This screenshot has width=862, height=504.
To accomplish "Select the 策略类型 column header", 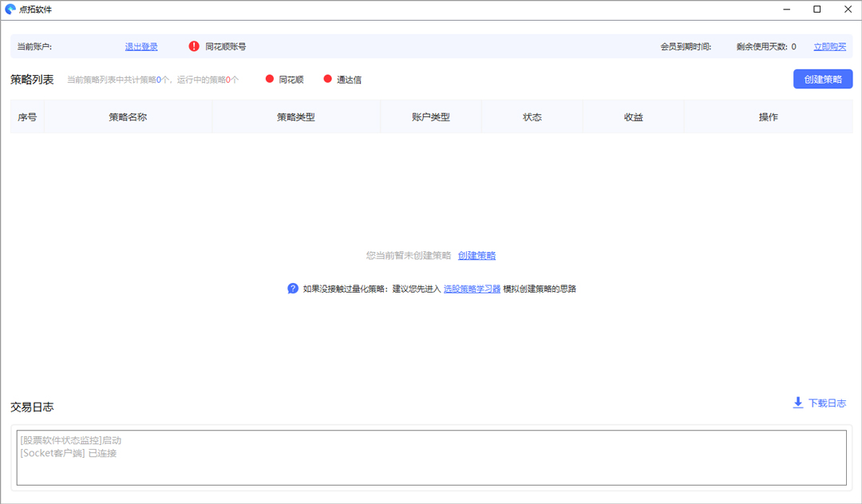I will click(296, 117).
